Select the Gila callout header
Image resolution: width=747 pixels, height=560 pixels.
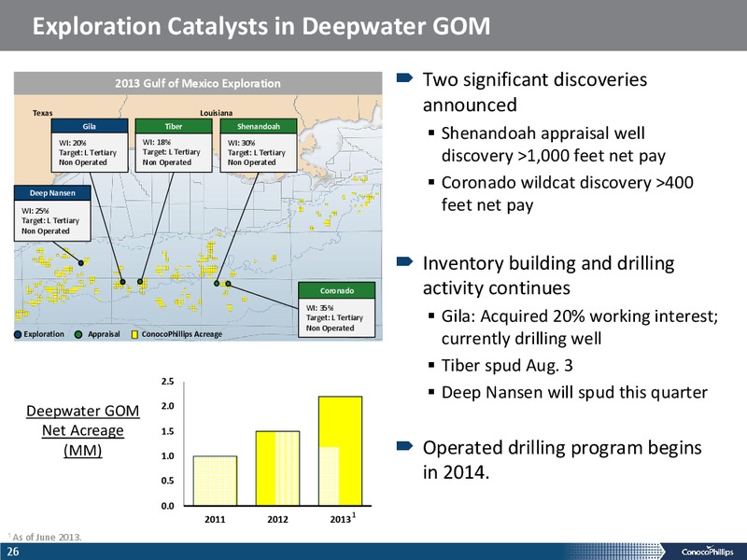(90, 126)
